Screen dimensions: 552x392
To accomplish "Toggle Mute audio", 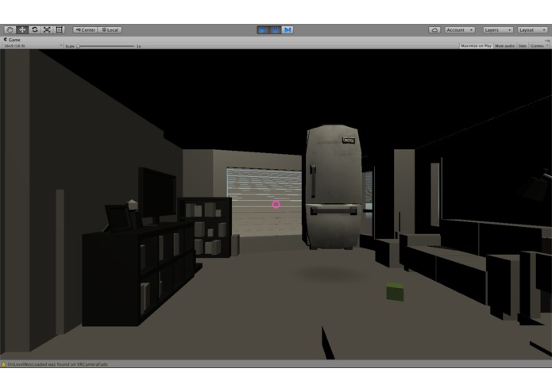I will [505, 46].
